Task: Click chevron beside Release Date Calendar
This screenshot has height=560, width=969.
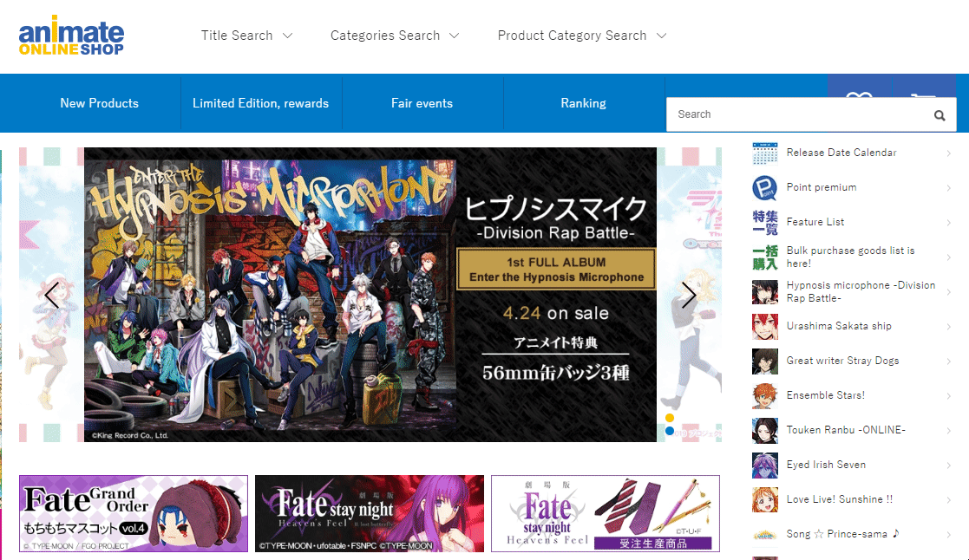Action: (948, 153)
